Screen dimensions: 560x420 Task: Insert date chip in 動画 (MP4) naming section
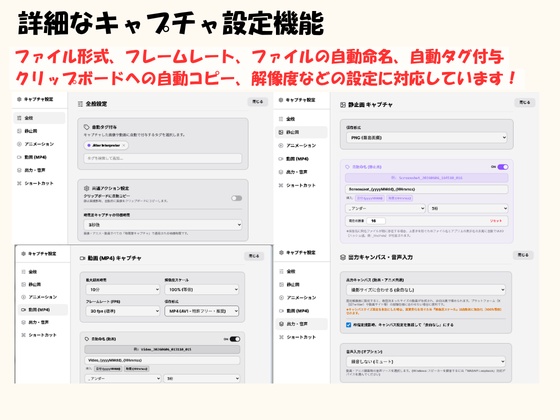[108, 369]
